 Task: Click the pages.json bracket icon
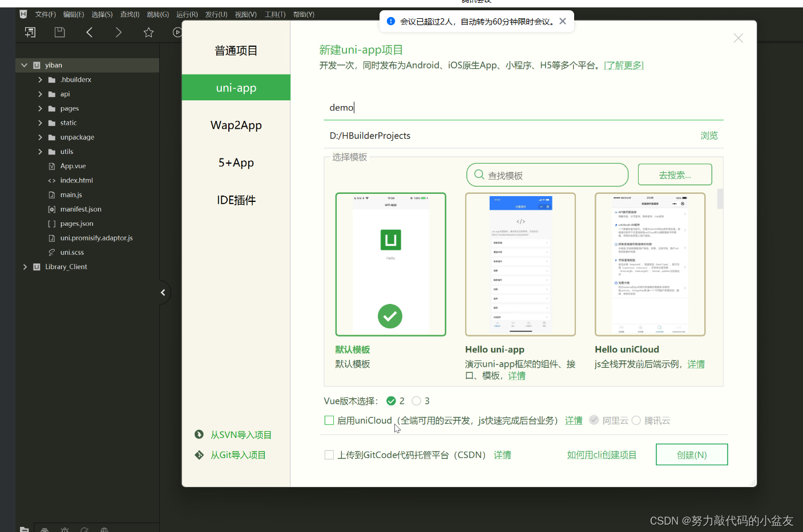click(52, 224)
